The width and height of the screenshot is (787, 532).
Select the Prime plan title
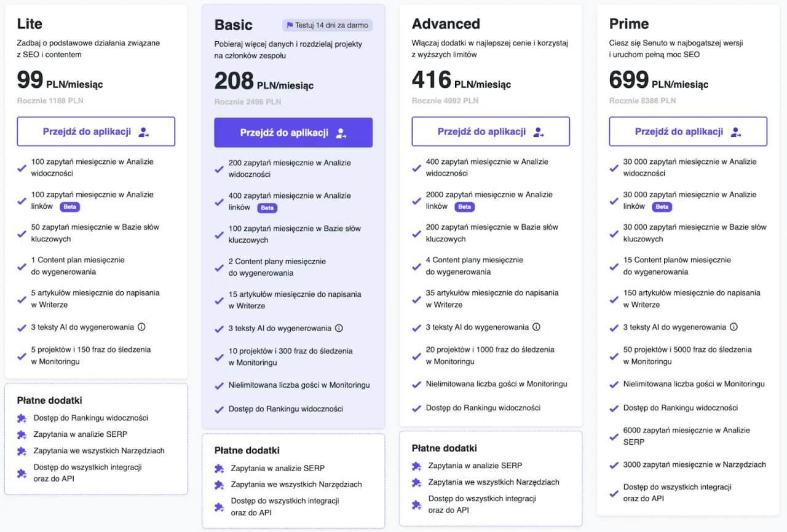coord(628,24)
